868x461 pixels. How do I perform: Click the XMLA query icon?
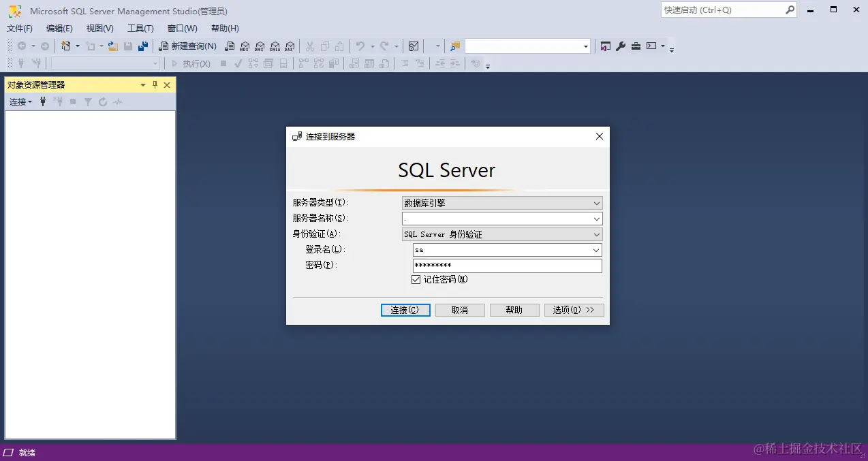tap(275, 46)
